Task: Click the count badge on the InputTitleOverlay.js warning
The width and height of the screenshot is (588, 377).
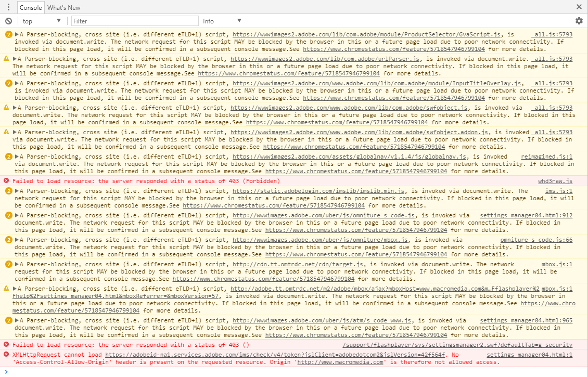Action: click(9, 83)
